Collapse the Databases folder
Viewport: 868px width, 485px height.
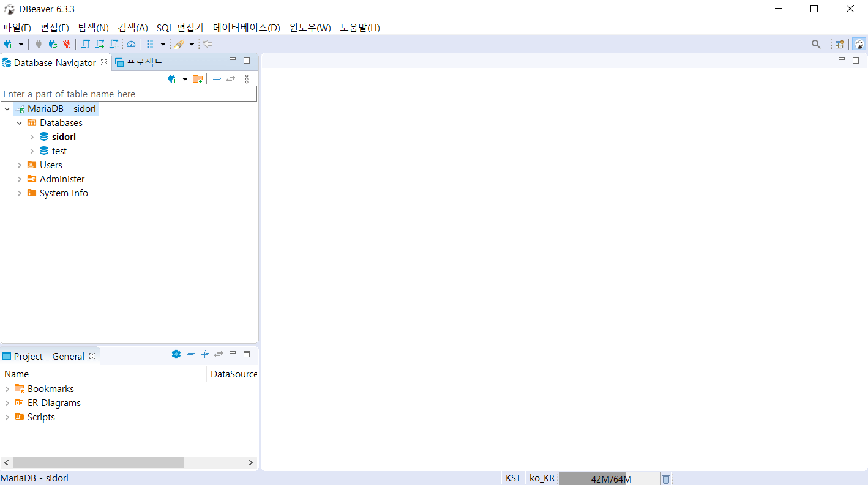[20, 123]
